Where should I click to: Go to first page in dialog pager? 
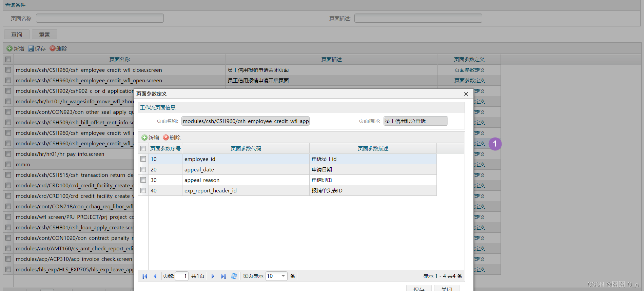pyautogui.click(x=145, y=276)
